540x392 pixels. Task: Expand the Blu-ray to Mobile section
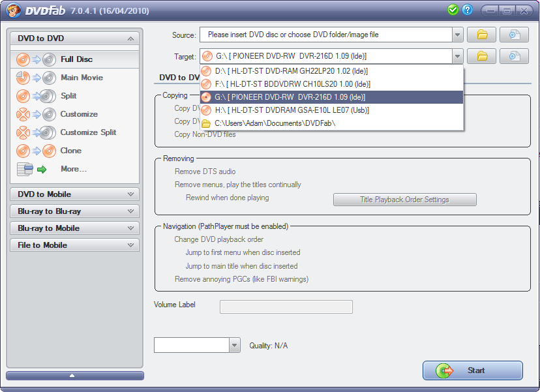coord(75,228)
